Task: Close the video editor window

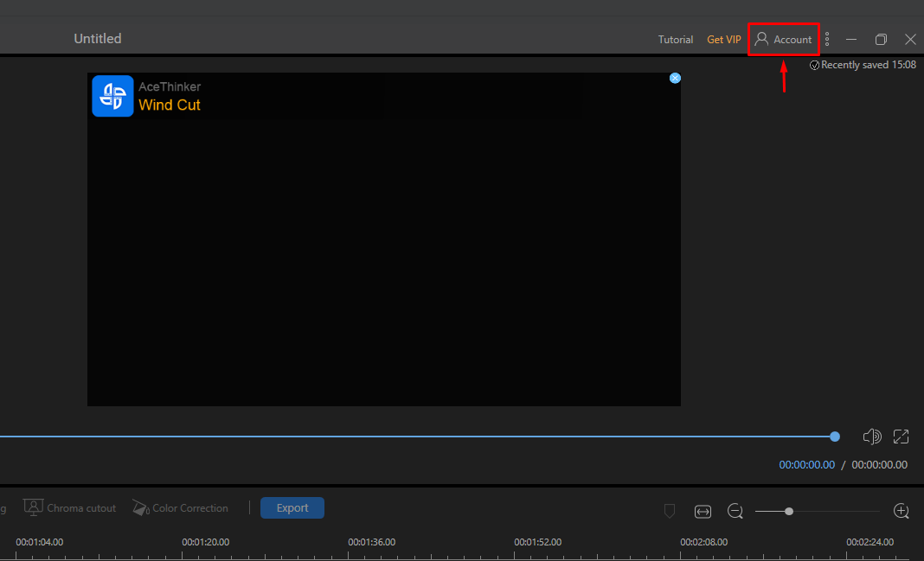Action: 910,40
